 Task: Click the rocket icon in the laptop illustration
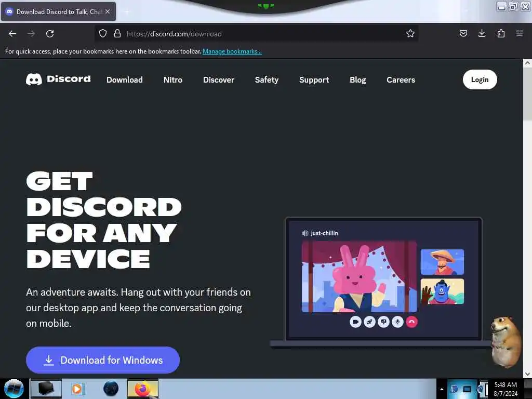click(369, 322)
